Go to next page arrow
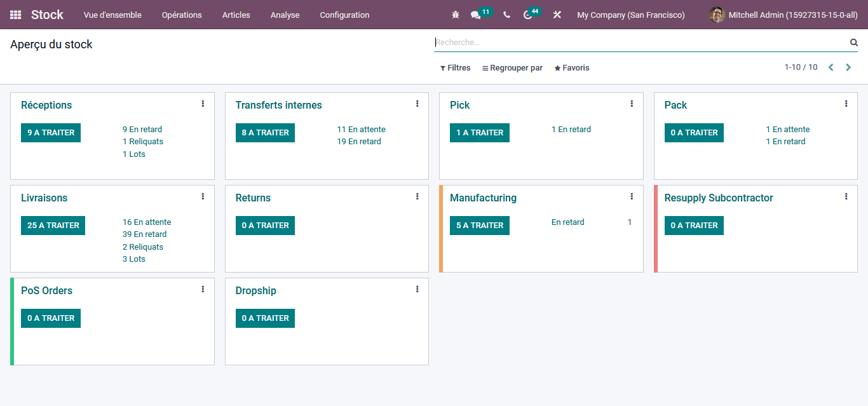This screenshot has width=868, height=406. pos(848,67)
